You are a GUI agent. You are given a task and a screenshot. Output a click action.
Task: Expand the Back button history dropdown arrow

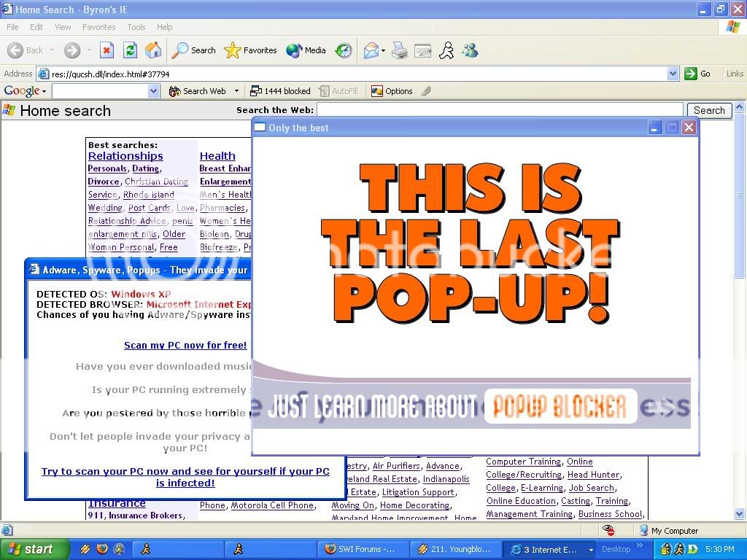tap(52, 50)
